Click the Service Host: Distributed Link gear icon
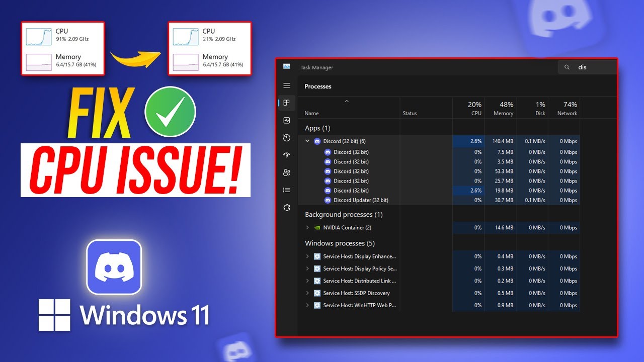The image size is (644, 362). (317, 281)
